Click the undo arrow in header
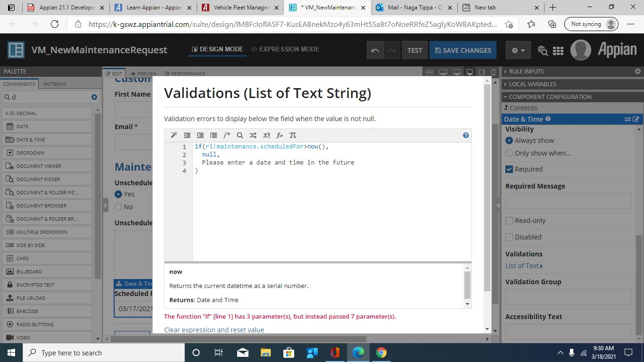644x362 pixels. tap(375, 50)
